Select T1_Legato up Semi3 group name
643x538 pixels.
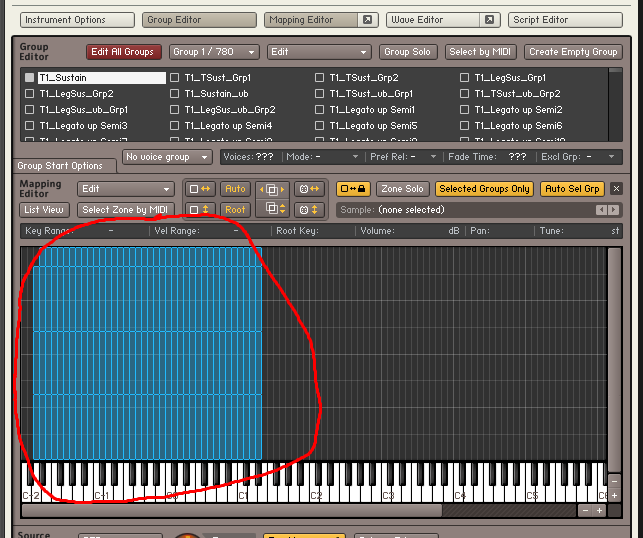[x=84, y=125]
